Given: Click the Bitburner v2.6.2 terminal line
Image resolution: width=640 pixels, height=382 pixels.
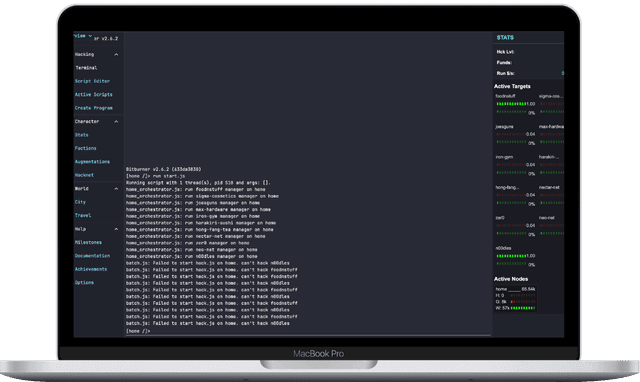Looking at the screenshot, I should (x=163, y=169).
